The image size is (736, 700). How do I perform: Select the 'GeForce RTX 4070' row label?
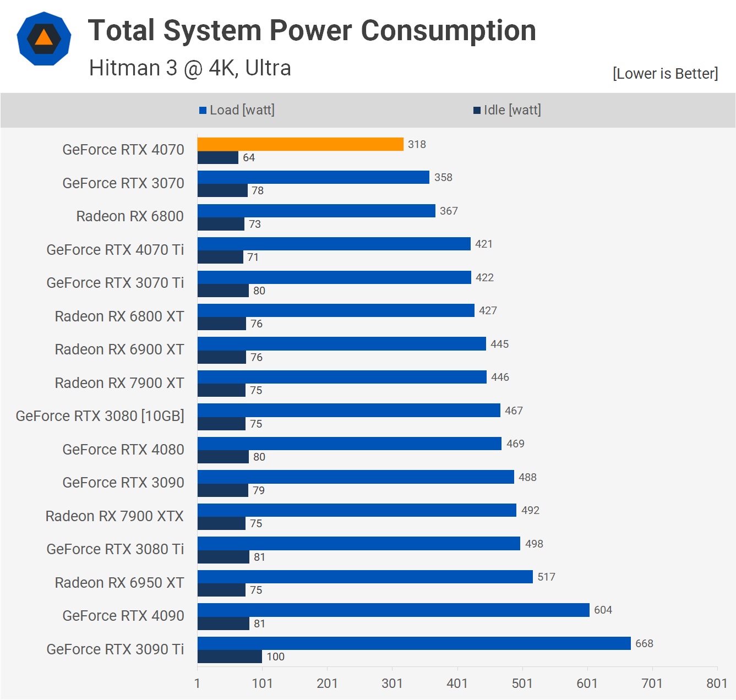(123, 150)
